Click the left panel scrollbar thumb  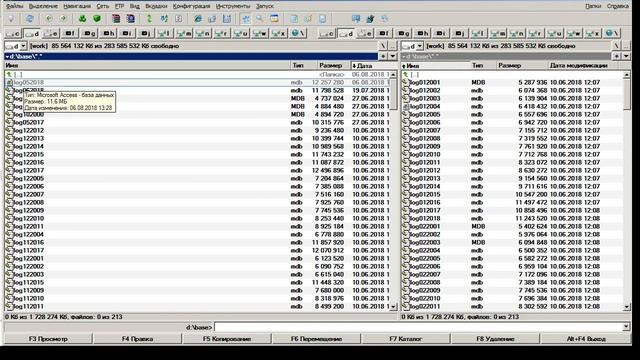click(393, 94)
